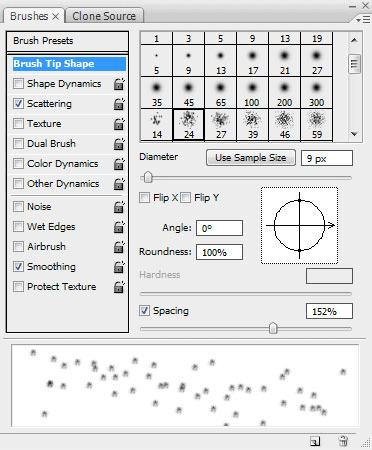Select the soft round 9 brush tip
This screenshot has width=372, height=450.
coord(188,60)
